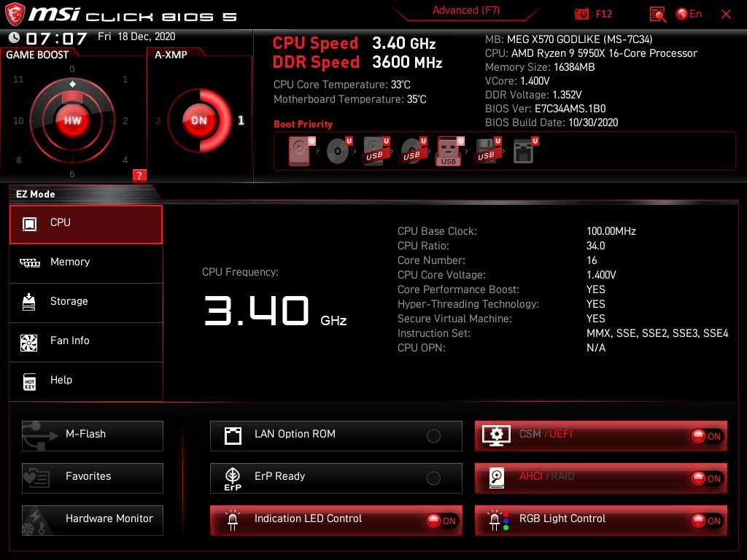
Task: Select the UEFI CD/DVD boot device
Action: click(x=338, y=151)
